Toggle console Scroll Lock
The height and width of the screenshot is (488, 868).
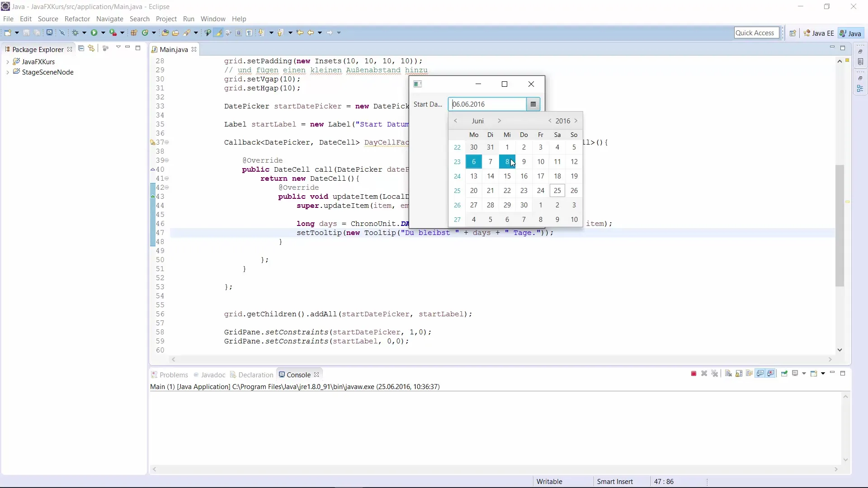(739, 374)
